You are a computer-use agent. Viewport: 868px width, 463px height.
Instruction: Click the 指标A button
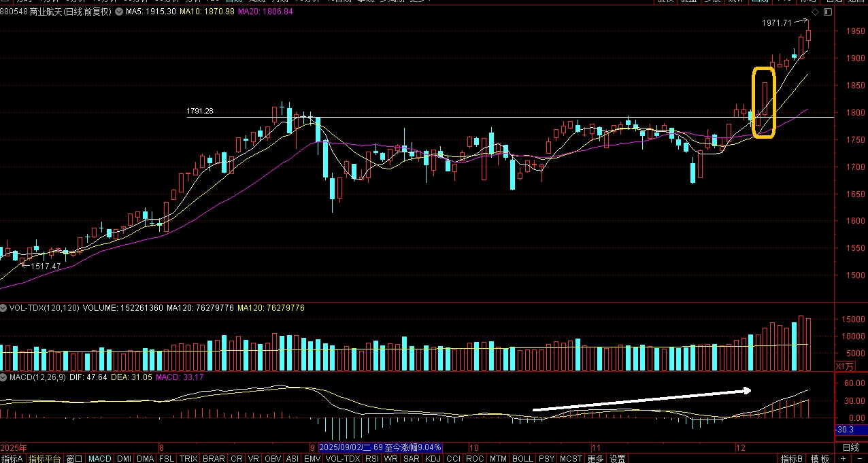click(12, 458)
